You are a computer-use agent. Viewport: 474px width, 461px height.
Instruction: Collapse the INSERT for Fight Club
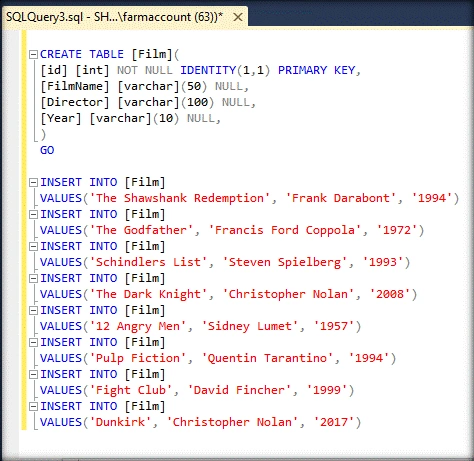click(33, 374)
